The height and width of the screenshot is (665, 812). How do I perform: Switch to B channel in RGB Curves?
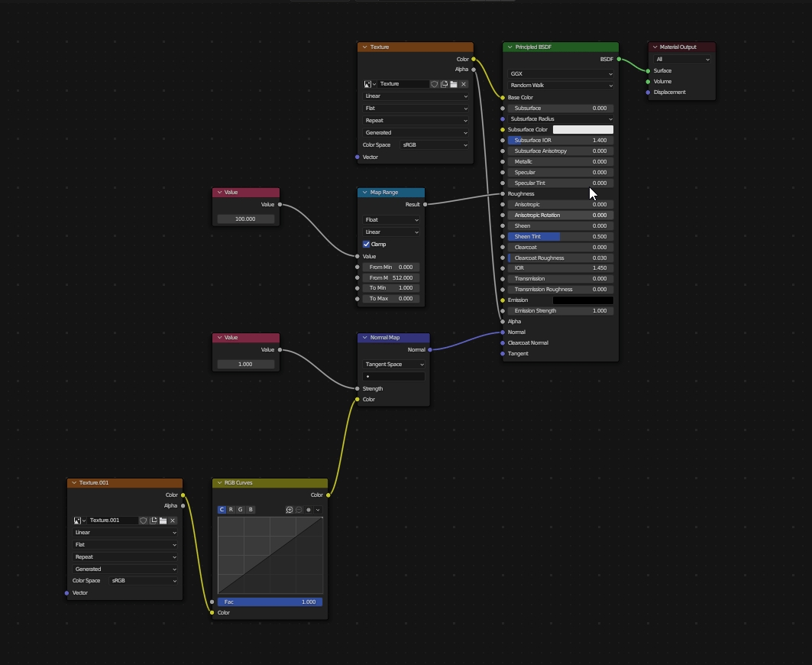coord(251,510)
